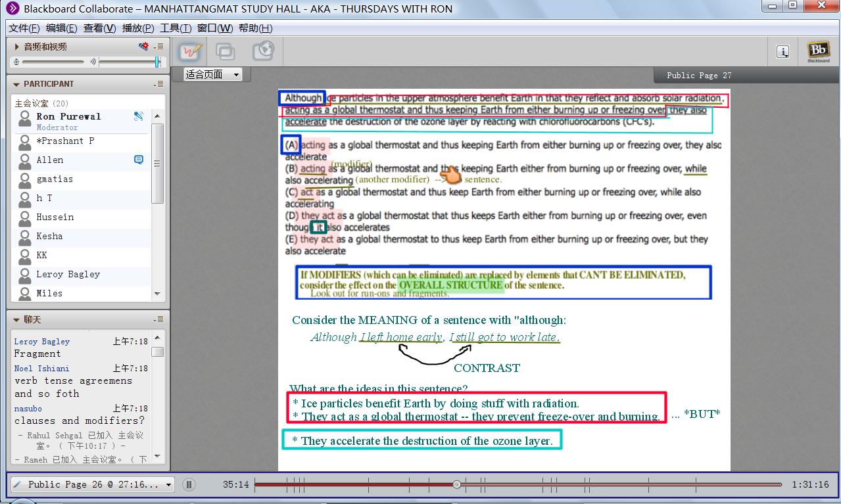The image size is (841, 504).
Task: Click the chat panel scroll down arrow
Action: (158, 457)
